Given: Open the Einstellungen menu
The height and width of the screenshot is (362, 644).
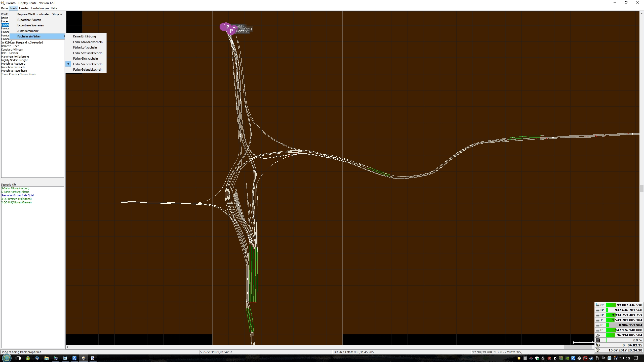Looking at the screenshot, I should pyautogui.click(x=39, y=8).
